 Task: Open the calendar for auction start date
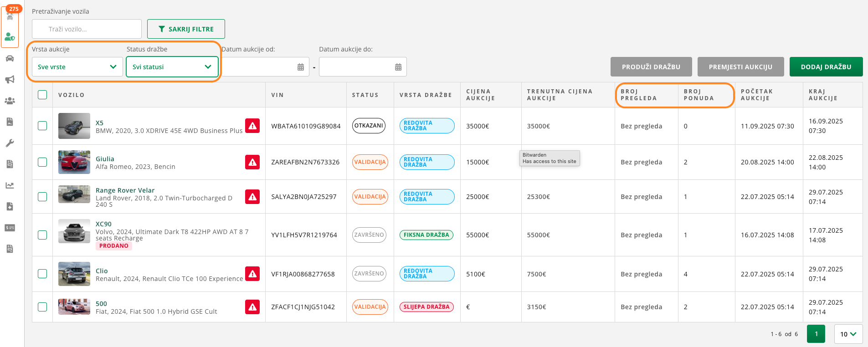(300, 67)
